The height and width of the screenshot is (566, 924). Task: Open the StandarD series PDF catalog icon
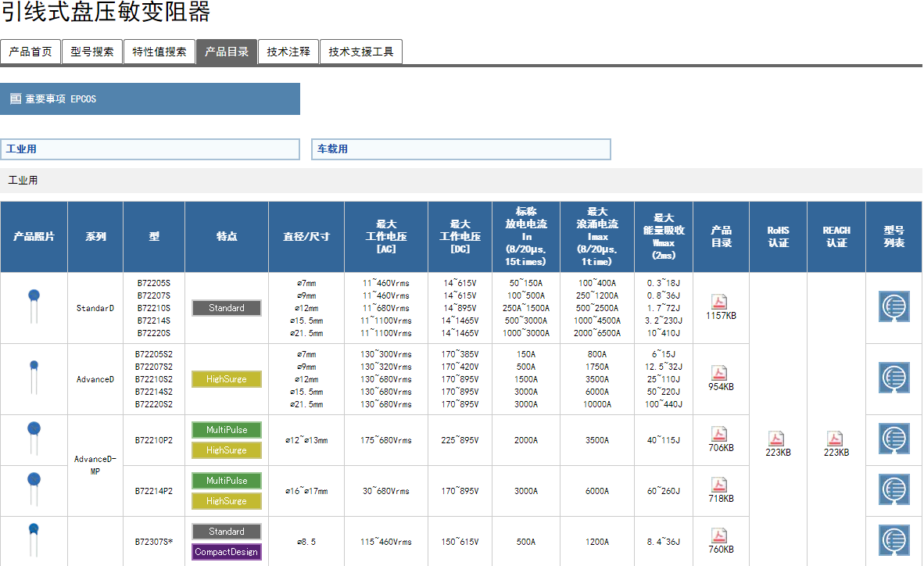click(x=719, y=303)
